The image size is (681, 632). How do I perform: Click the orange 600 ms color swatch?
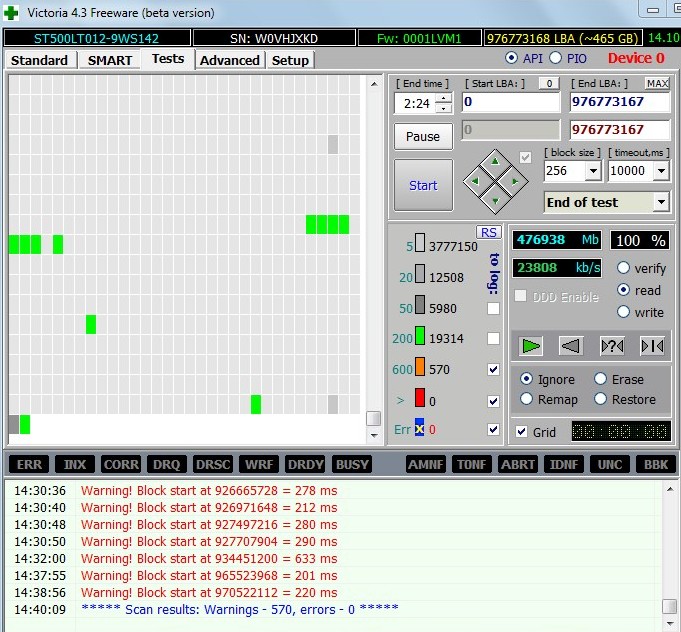click(x=420, y=369)
